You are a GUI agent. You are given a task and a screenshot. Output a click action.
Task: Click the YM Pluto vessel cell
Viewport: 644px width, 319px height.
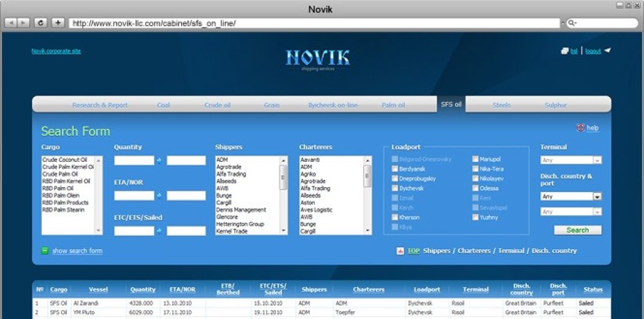tap(84, 312)
